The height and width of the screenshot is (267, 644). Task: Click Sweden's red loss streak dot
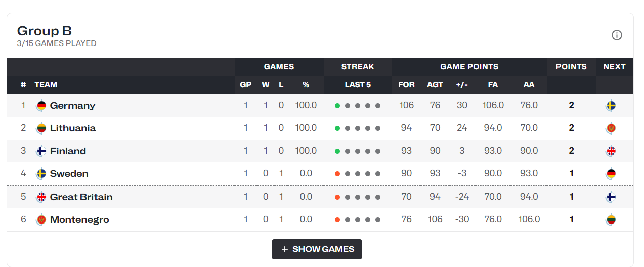click(337, 174)
